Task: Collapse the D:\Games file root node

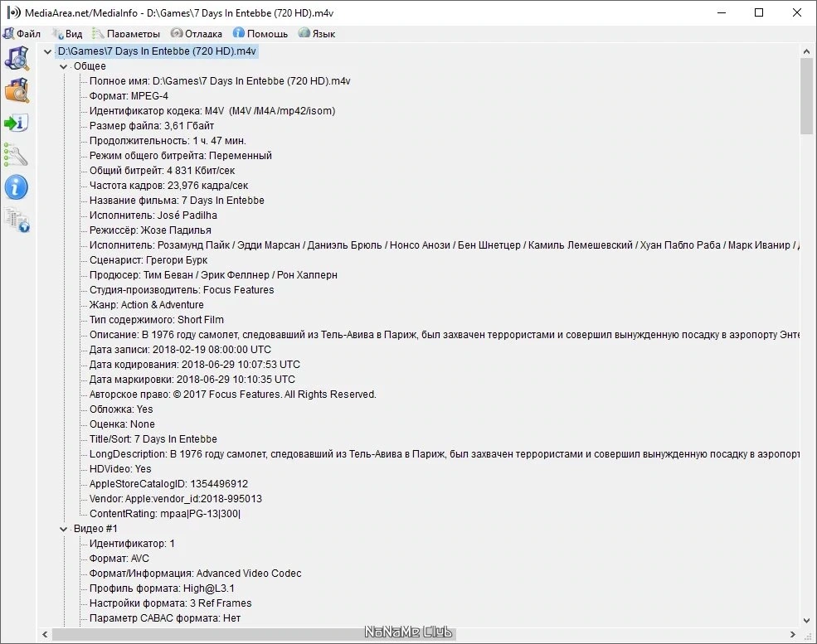Action: pos(47,51)
